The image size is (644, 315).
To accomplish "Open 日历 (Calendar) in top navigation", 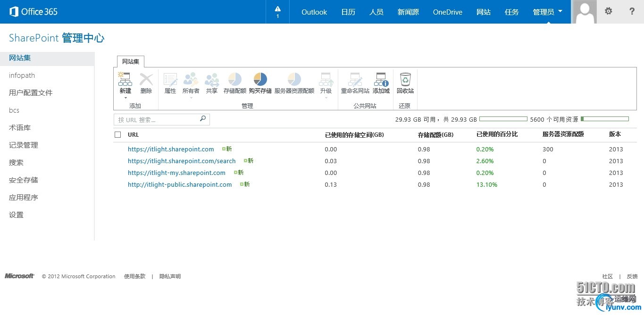I will [x=348, y=12].
